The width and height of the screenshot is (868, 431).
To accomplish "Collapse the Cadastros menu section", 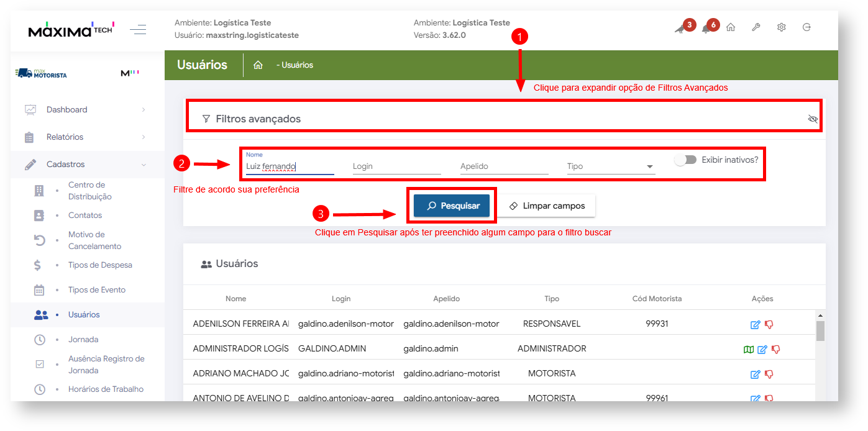I will [87, 165].
